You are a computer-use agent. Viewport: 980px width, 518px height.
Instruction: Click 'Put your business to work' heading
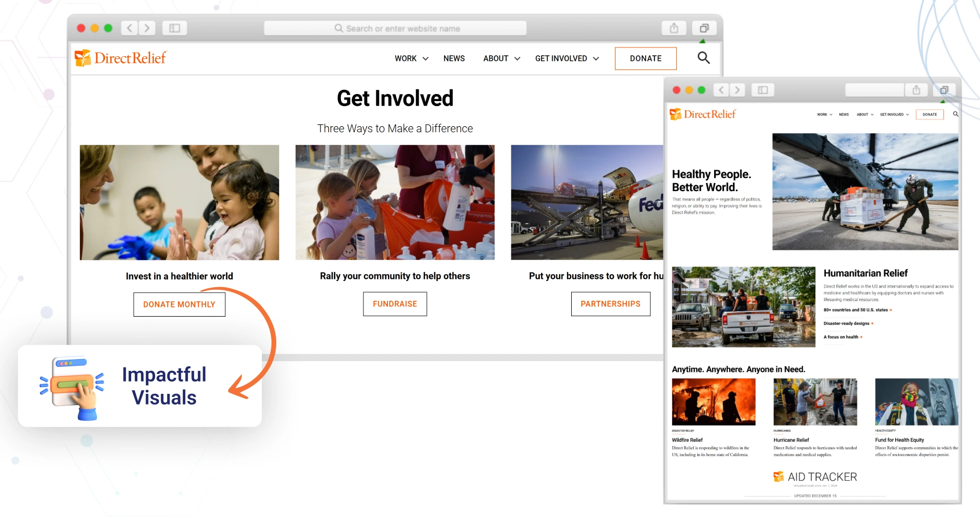(596, 276)
